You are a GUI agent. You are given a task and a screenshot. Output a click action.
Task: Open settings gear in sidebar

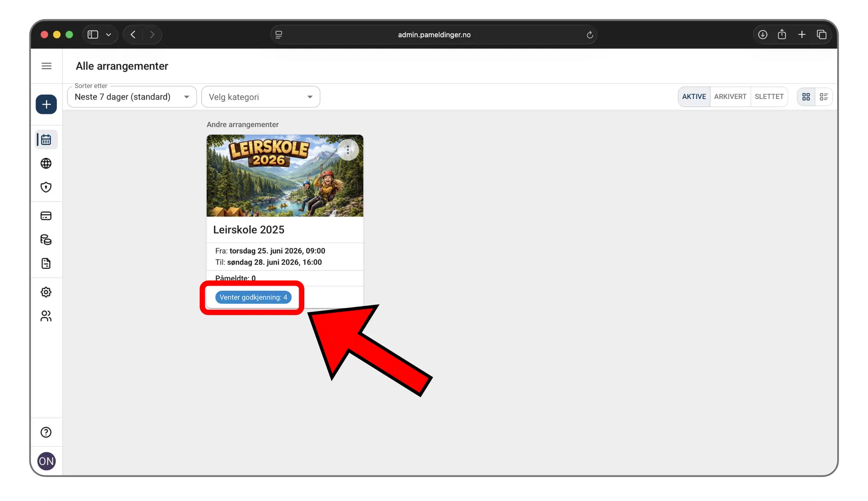coord(46,292)
